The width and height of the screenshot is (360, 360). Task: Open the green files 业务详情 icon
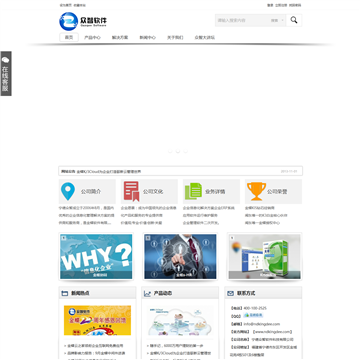193,191
